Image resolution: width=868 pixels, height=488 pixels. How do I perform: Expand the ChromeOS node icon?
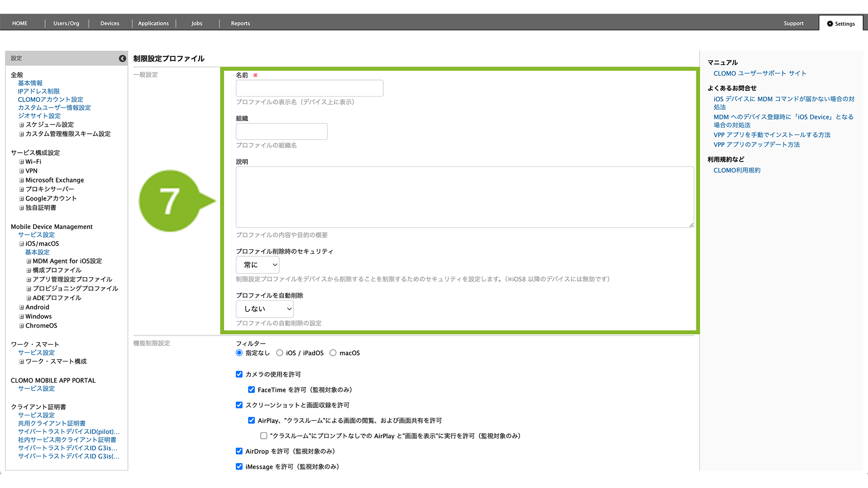pos(21,326)
